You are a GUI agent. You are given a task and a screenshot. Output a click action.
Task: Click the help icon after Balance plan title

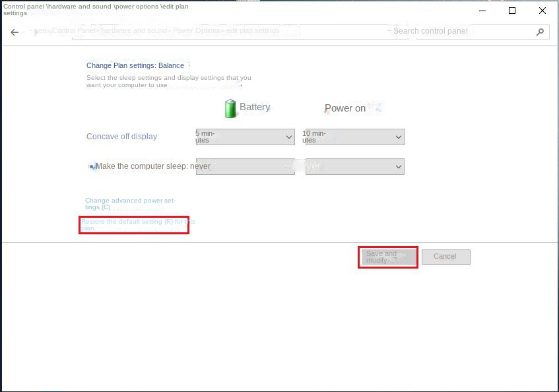[x=189, y=64]
